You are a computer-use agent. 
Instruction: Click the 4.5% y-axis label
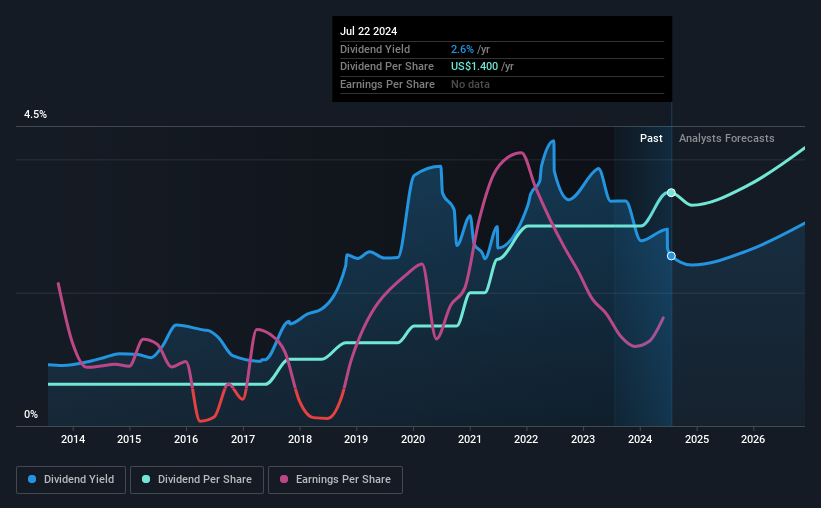[x=35, y=115]
